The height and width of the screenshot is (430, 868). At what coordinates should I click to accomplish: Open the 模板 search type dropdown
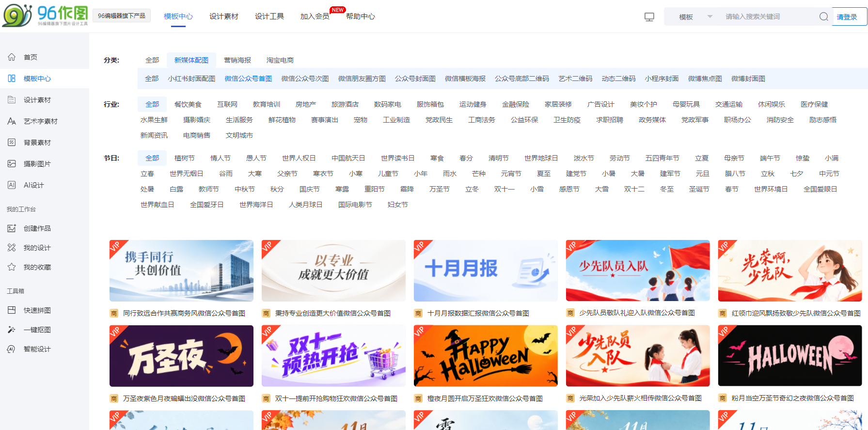pyautogui.click(x=695, y=16)
